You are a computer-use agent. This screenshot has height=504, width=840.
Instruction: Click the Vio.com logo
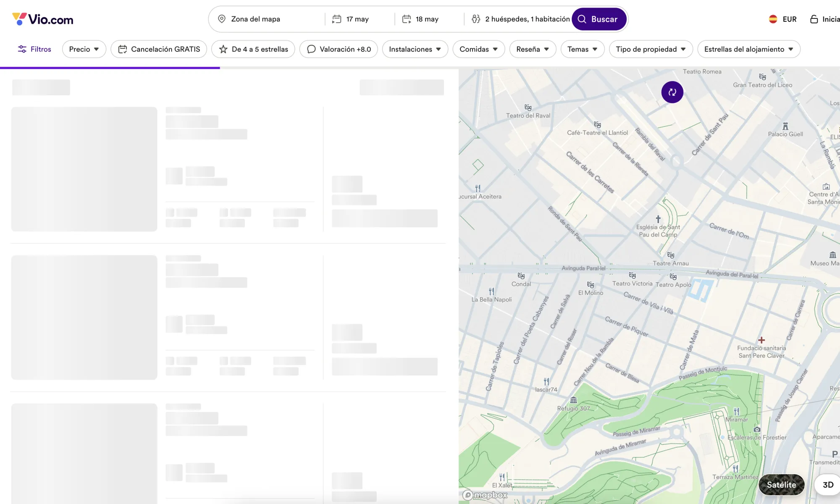point(42,19)
